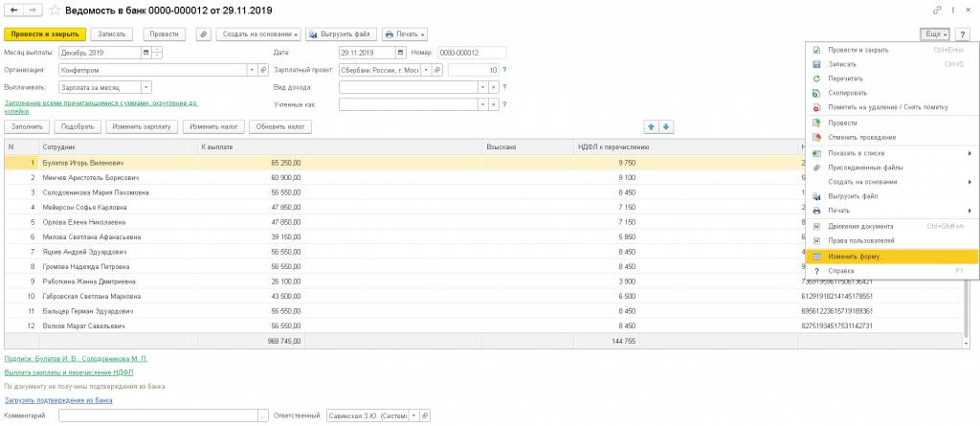This screenshot has height=426, width=980.
Task: Select Движения документа menu item
Action: click(x=892, y=227)
